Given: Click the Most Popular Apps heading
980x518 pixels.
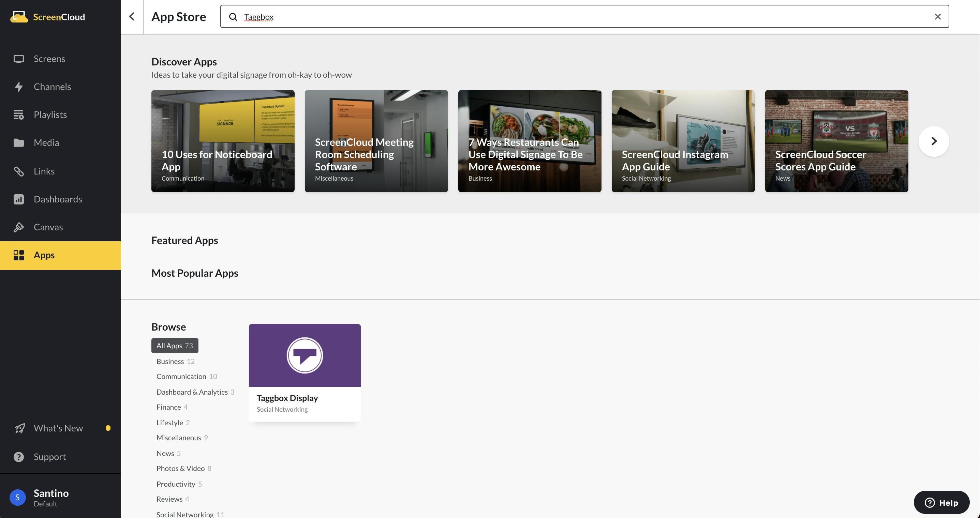Looking at the screenshot, I should 195,273.
